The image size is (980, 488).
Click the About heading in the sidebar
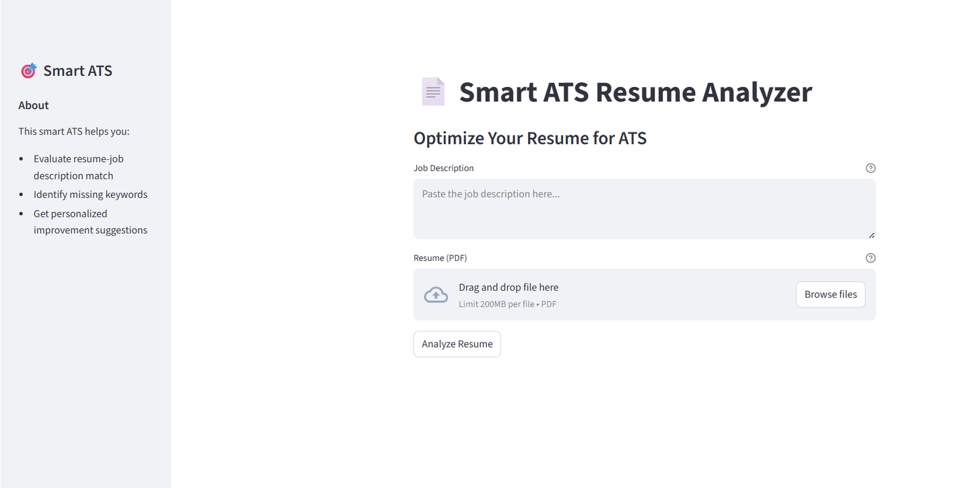coord(33,105)
